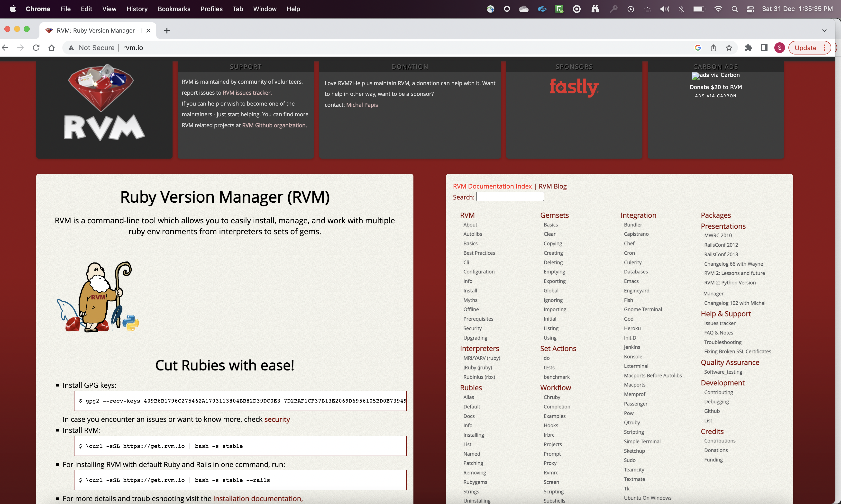Open the Profiles menu
Viewport: 841px width, 504px height.
pos(211,9)
